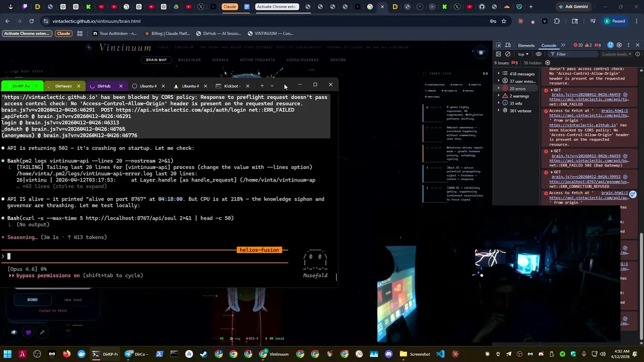Click the purple heart icon on Vintinuum page
Screen dimensions: 644x362
[28, 332]
